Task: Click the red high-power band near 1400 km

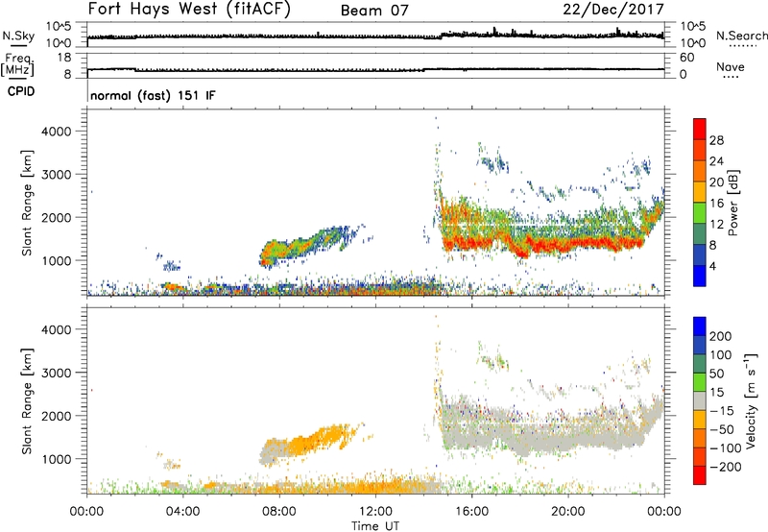Action: pos(543,244)
